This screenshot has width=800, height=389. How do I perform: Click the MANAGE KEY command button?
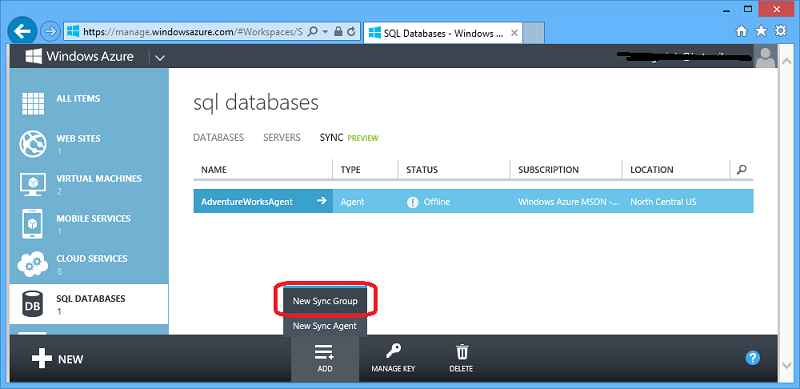393,358
